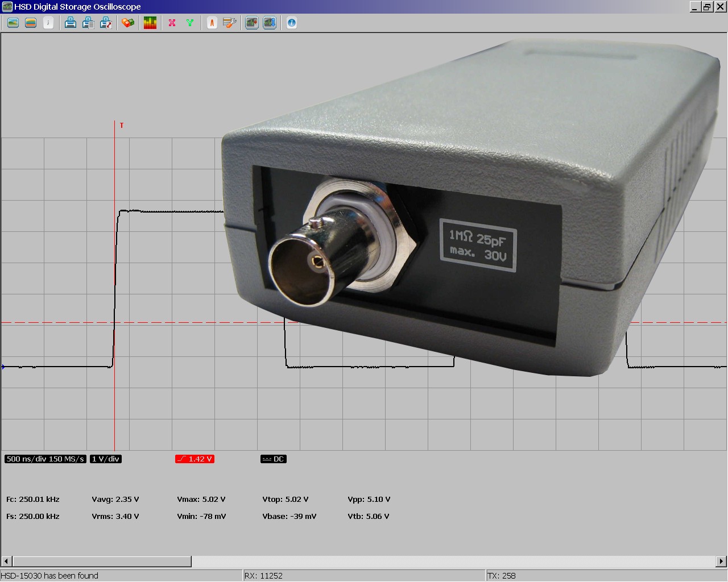
Task: Click the DC coupling label
Action: [274, 459]
